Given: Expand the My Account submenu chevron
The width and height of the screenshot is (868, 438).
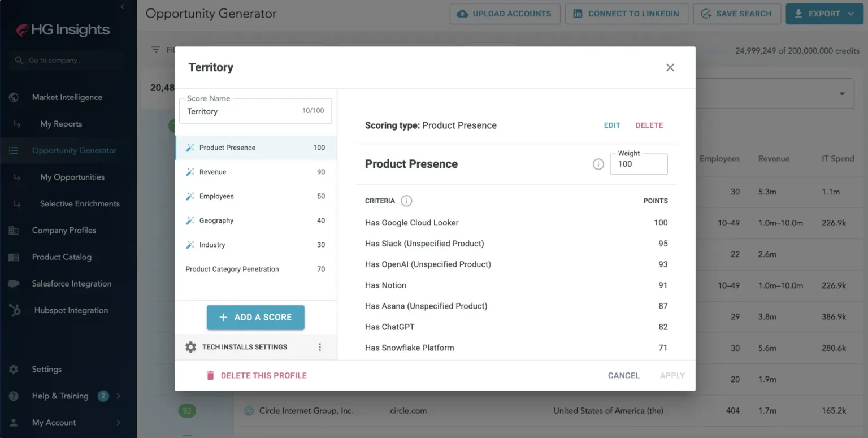Looking at the screenshot, I should coord(119,423).
